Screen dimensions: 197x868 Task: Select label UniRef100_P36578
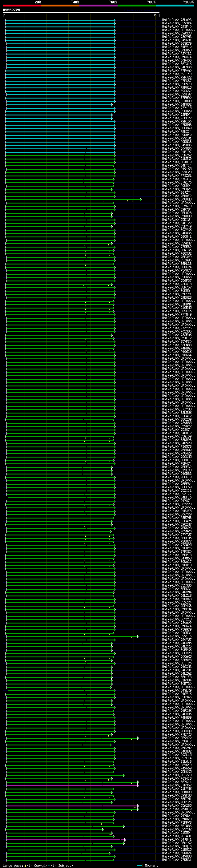(177, 446)
